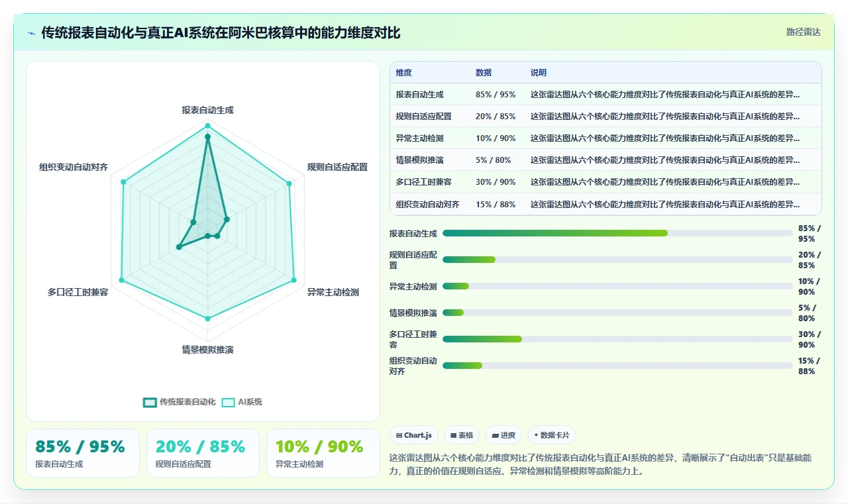The image size is (848, 504).
Task: Click the 传统报表自动化 data point at 报表自动生成
Action: [207, 137]
